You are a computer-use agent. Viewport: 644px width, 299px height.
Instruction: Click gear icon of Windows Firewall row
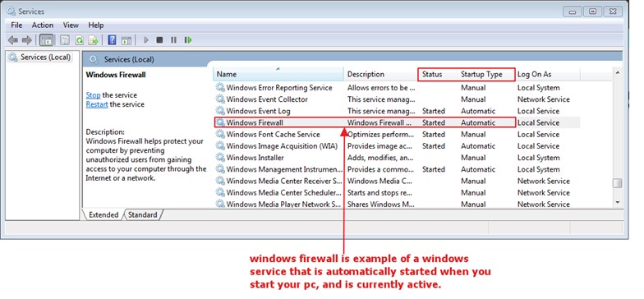220,122
